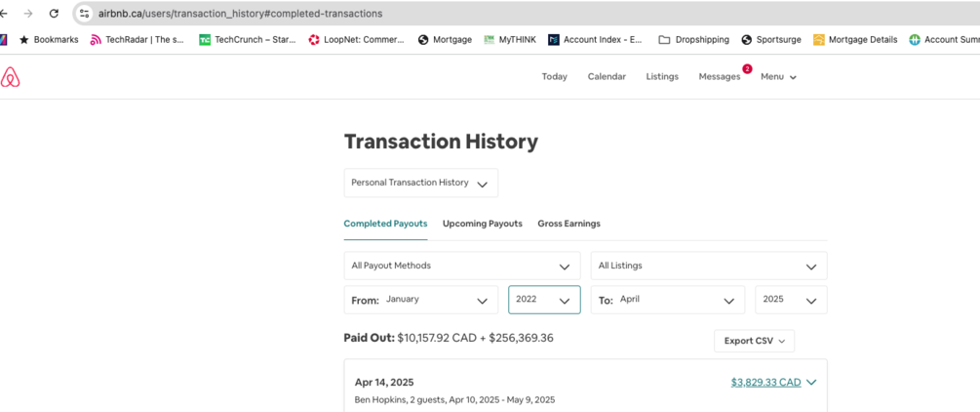
Task: Expand the Personal Transaction History dropdown
Action: point(420,183)
